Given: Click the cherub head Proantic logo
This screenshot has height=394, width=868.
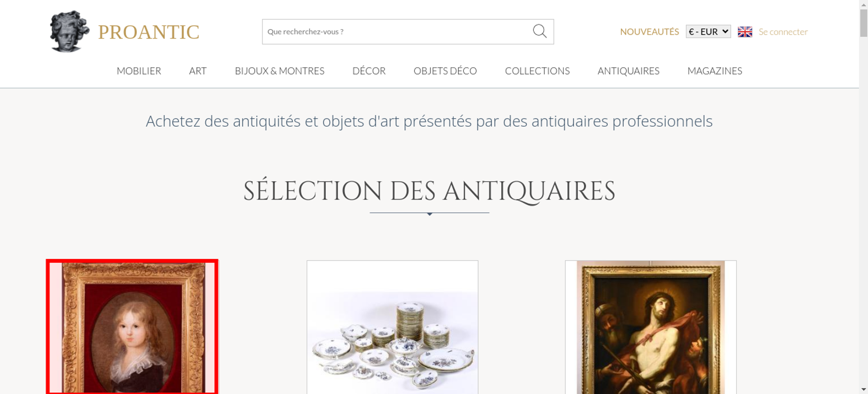Looking at the screenshot, I should [x=69, y=31].
